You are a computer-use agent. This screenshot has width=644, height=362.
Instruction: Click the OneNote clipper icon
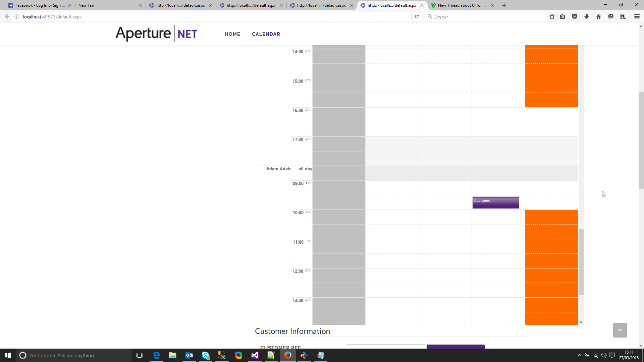623,17
